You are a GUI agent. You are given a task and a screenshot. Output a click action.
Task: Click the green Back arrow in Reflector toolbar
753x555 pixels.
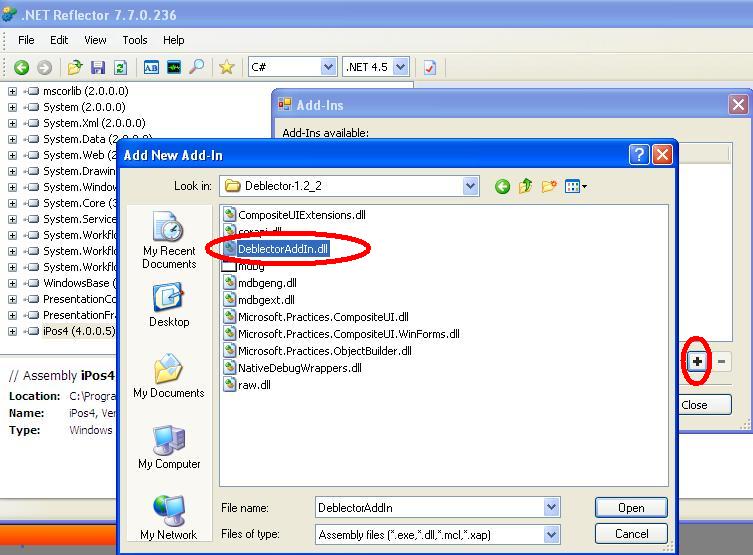tap(21, 67)
